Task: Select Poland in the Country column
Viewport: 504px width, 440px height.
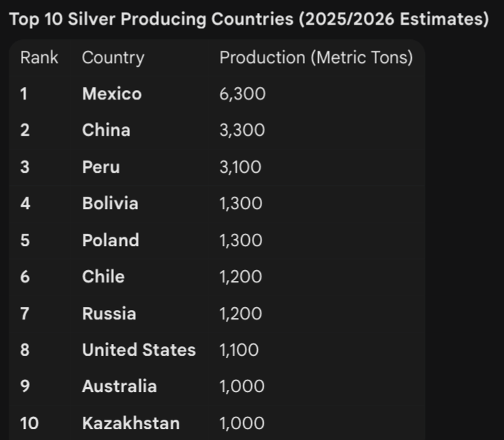Action: [x=110, y=240]
